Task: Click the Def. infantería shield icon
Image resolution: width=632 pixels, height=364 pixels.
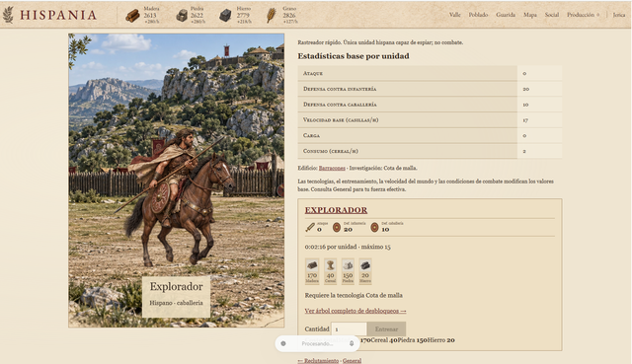Action: (x=336, y=228)
